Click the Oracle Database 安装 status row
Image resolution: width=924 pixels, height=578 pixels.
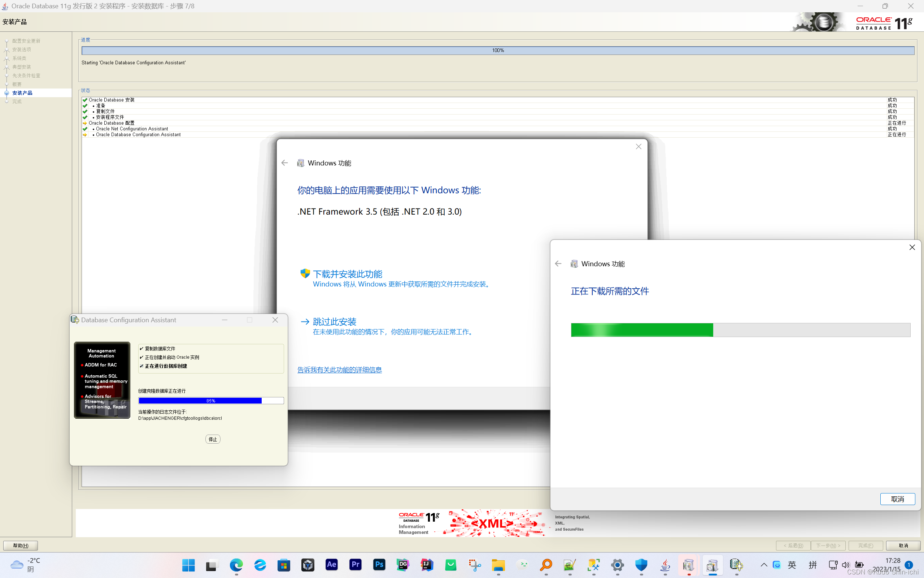coord(498,100)
